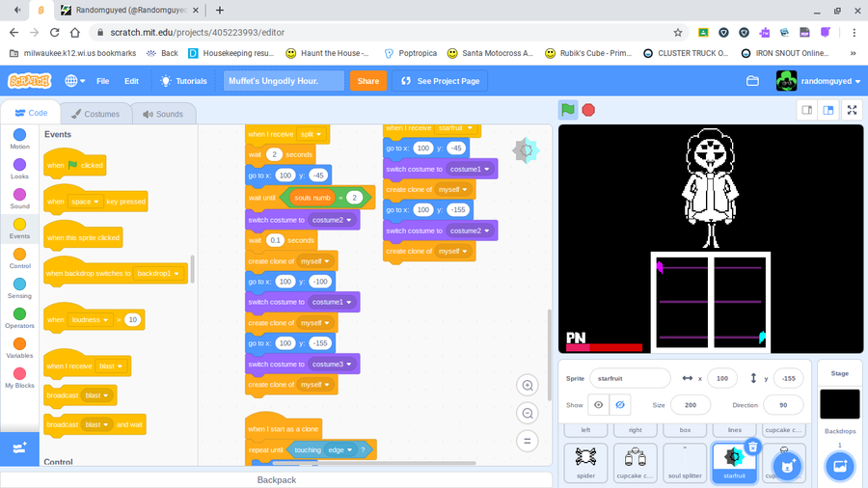Screen dimensions: 868x488
Task: Open edge dropdown in touching block
Action: [340, 449]
